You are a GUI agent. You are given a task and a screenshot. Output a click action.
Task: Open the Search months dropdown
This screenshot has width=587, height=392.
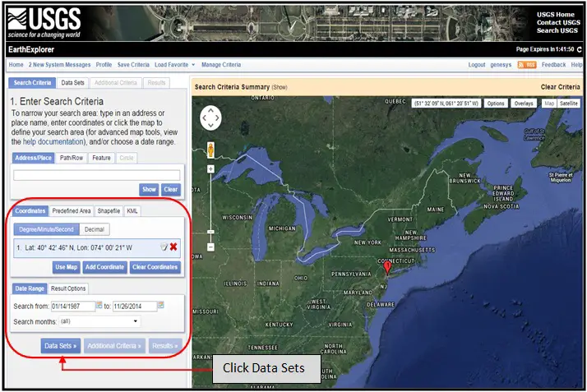pos(99,321)
